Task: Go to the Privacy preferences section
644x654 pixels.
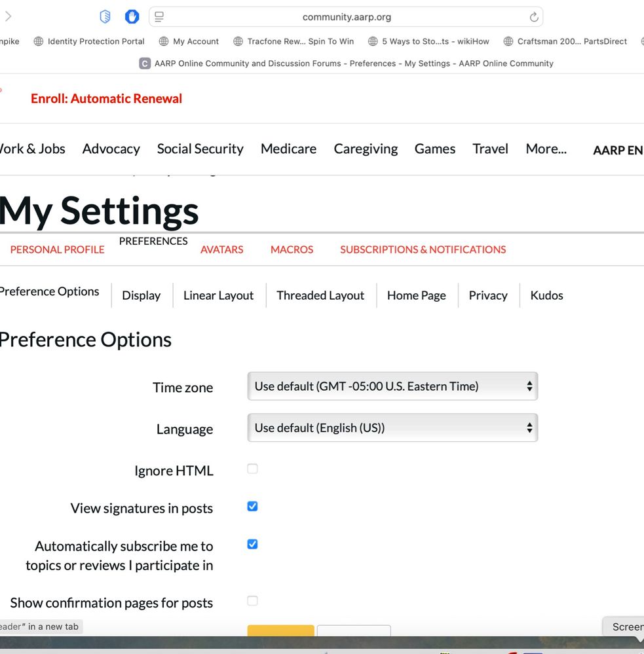Action: (487, 295)
